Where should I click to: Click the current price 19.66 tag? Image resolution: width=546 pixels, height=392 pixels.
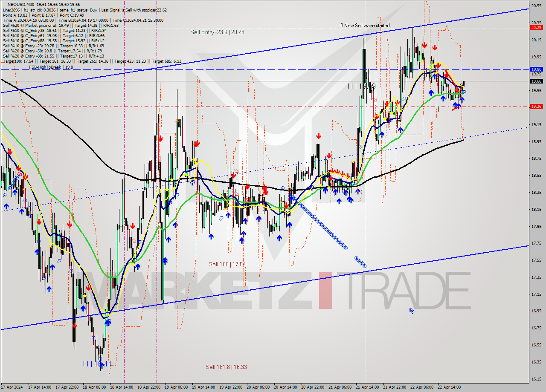[536, 81]
